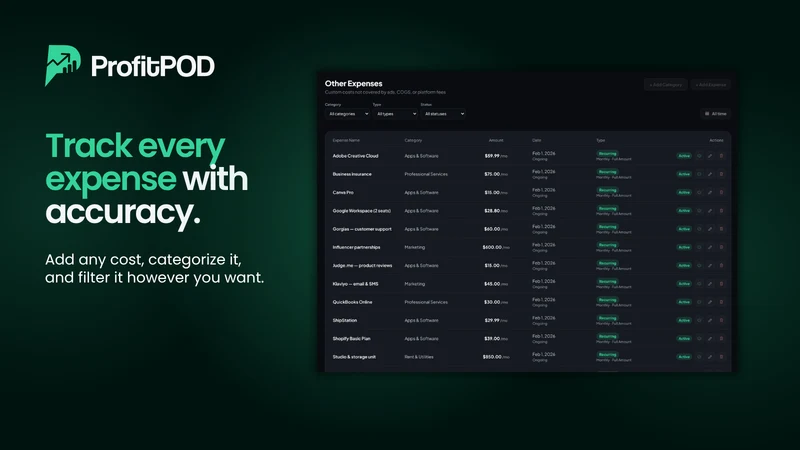Open the All statuses filter dropdown

click(x=443, y=114)
